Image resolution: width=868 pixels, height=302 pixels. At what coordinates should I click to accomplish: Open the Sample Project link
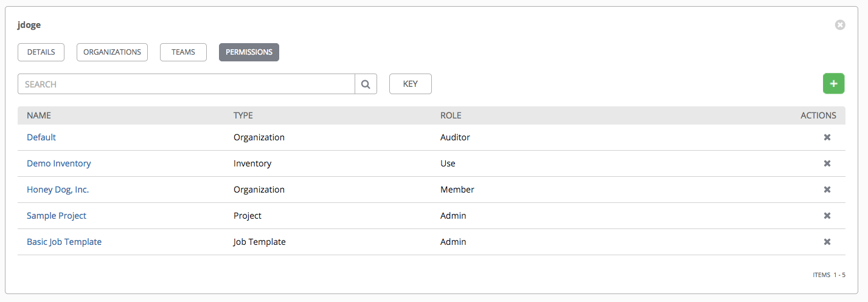point(57,216)
